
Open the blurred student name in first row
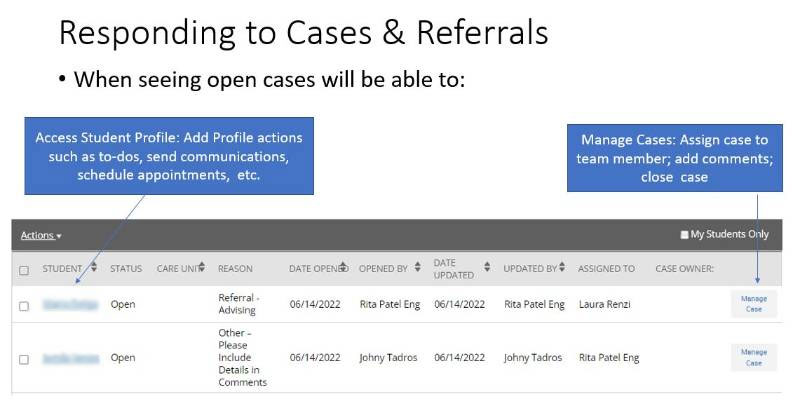coord(70,305)
